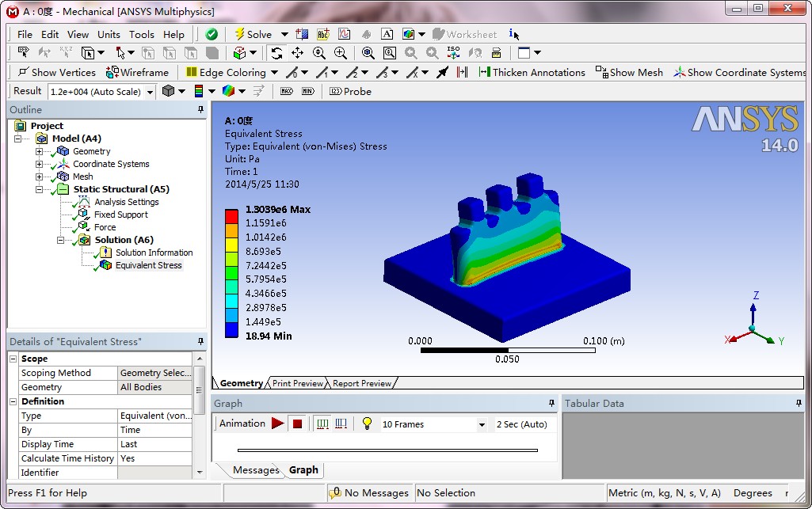This screenshot has height=509, width=812.
Task: Pin the Outline panel
Action: (200, 110)
